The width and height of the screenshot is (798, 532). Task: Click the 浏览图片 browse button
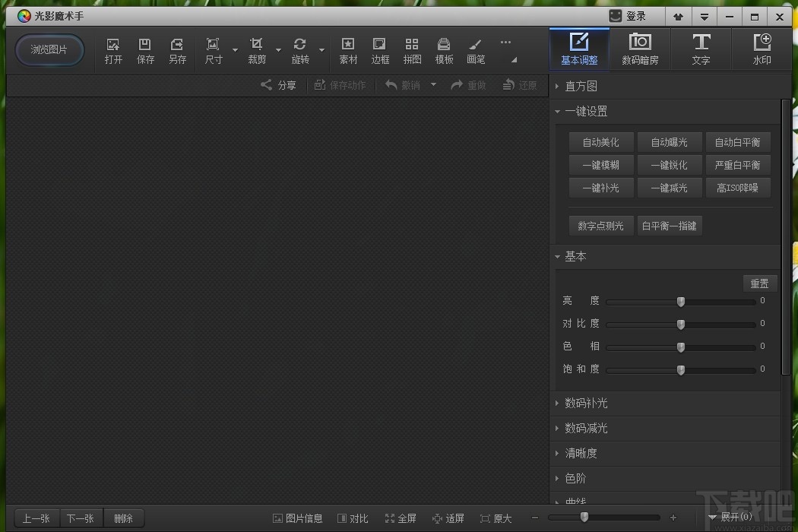pos(49,50)
